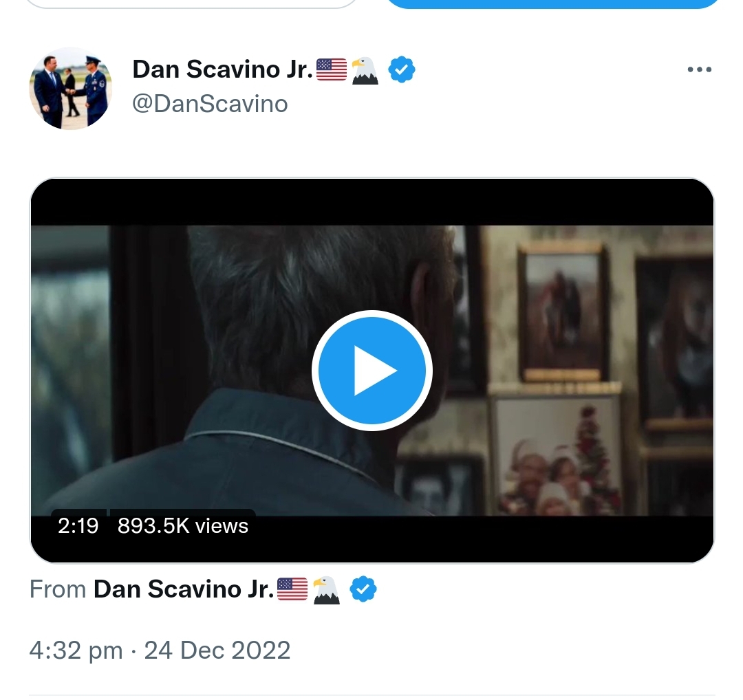743x700 pixels.
Task: Click the Dan Scavino Jr. name in the From line below the video
Action: (183, 589)
